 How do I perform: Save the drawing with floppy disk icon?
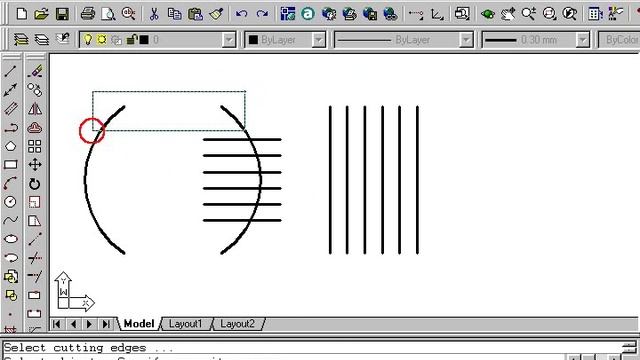[x=62, y=14]
